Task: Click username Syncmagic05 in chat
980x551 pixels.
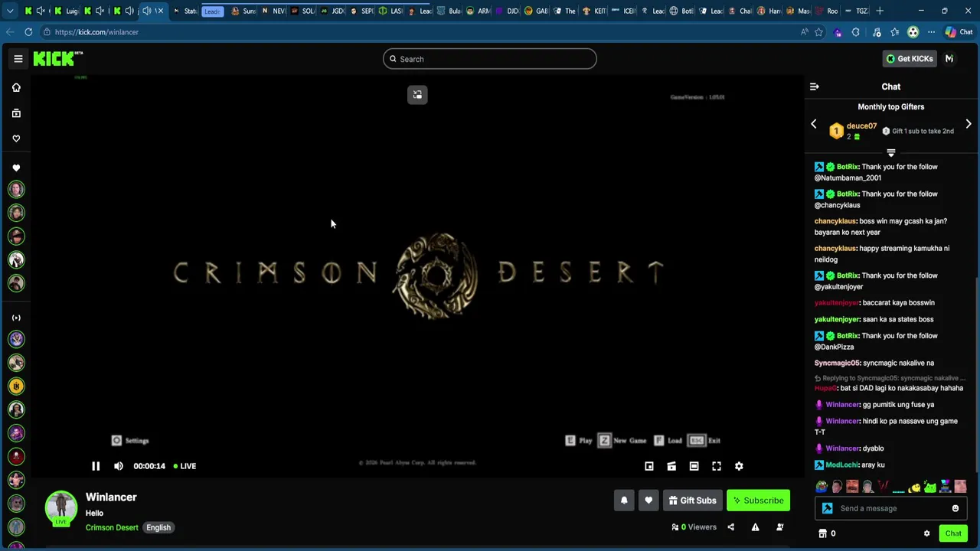Action: 838,363
